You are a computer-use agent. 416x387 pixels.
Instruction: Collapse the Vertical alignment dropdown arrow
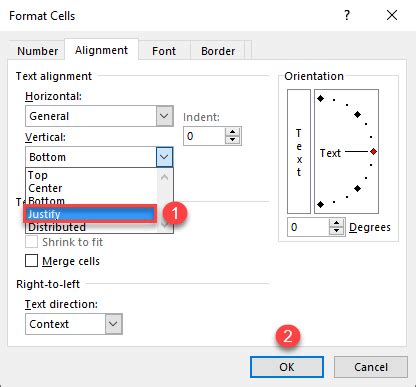click(x=164, y=157)
